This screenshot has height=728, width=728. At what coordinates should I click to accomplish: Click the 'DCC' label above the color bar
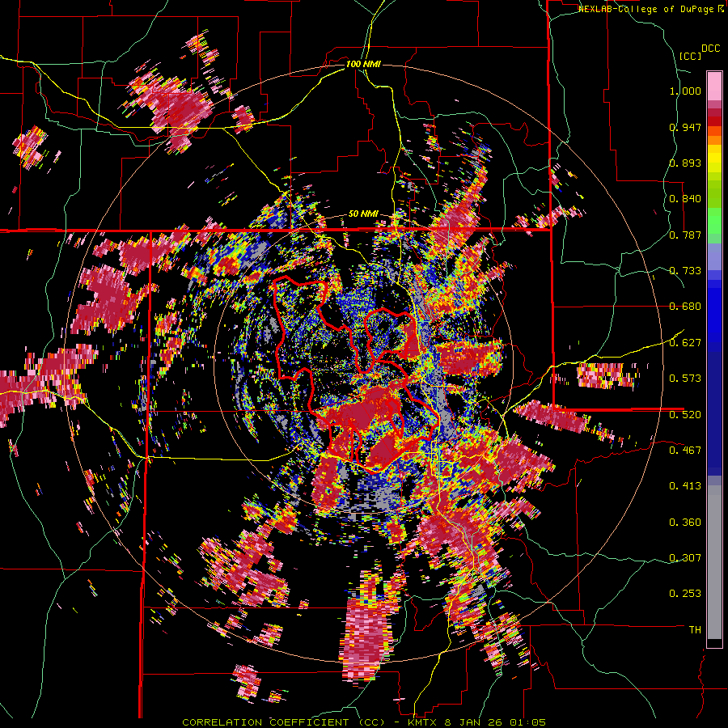[710, 49]
